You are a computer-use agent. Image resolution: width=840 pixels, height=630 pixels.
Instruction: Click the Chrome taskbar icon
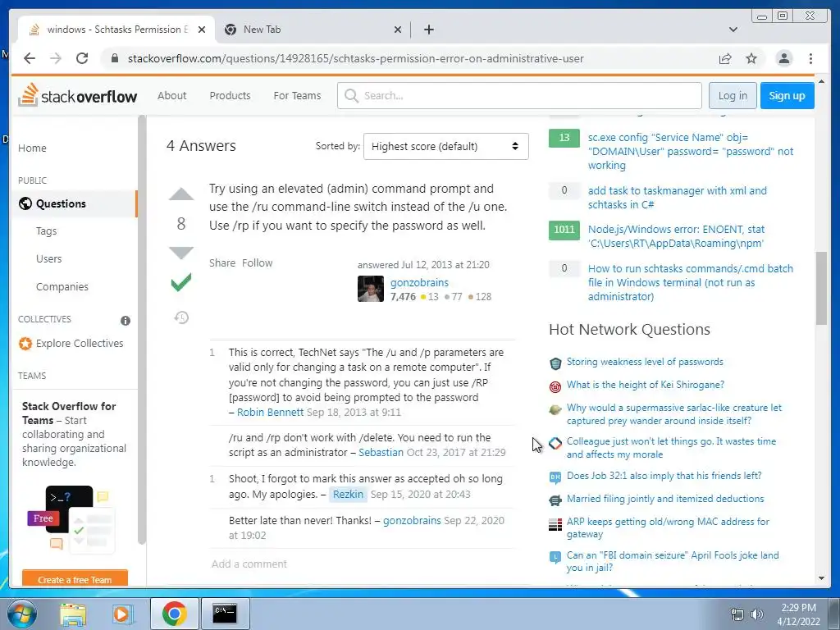click(174, 614)
